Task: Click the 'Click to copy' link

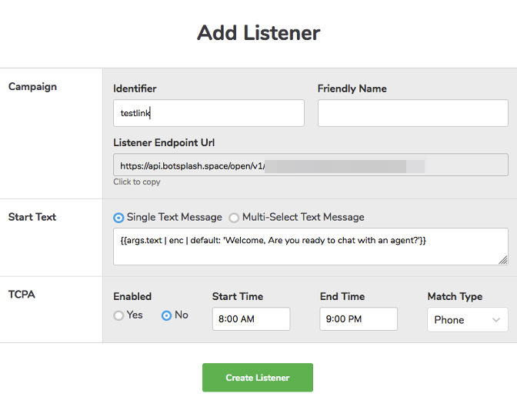Action: click(137, 182)
